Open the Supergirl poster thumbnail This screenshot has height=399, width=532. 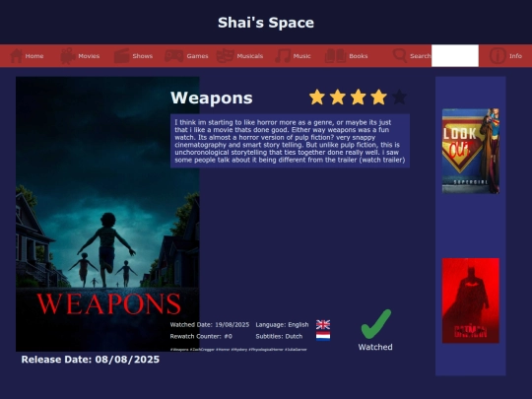click(471, 151)
